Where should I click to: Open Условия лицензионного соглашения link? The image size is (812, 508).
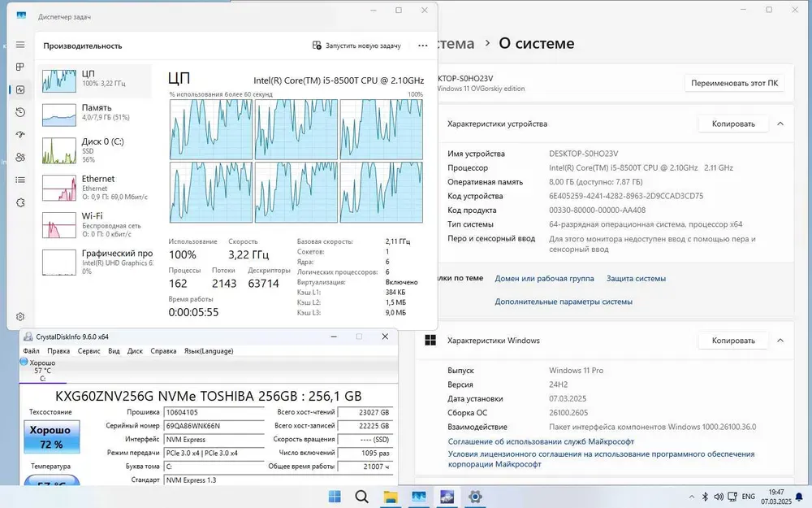(601, 458)
